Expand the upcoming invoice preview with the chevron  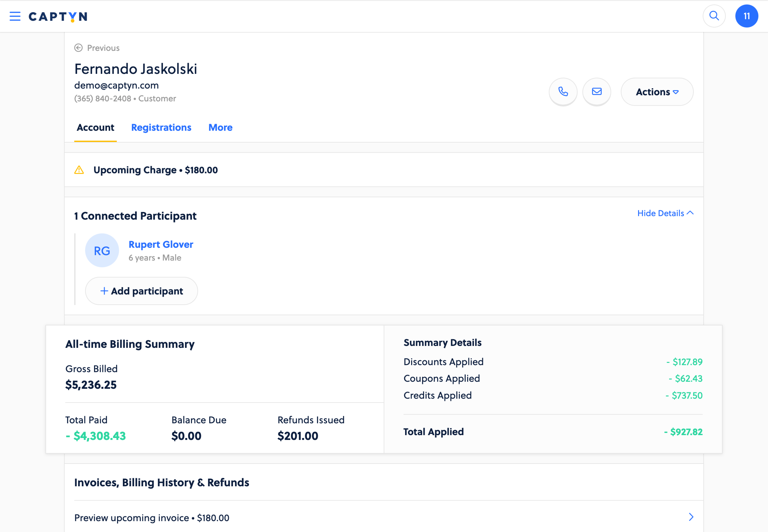(x=691, y=517)
